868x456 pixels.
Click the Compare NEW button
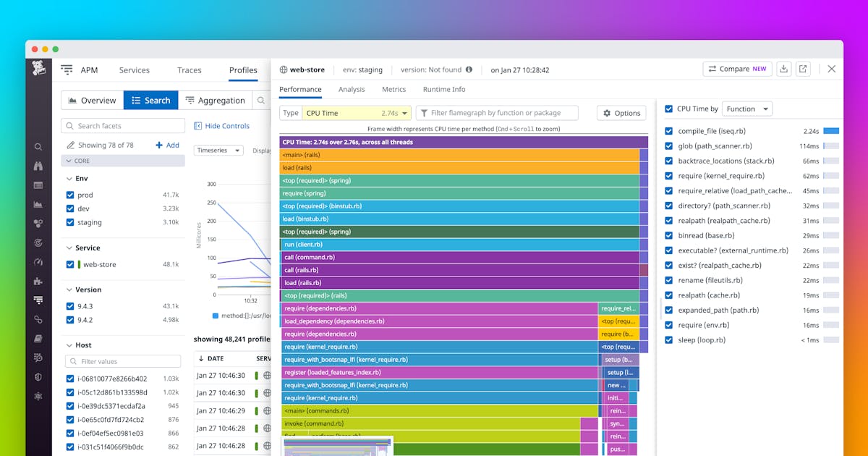tap(737, 69)
